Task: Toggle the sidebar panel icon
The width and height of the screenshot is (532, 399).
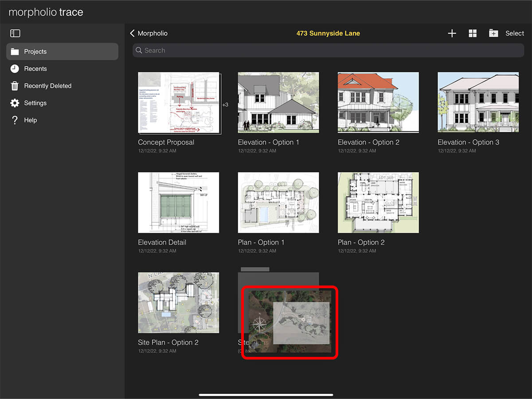Action: tap(15, 33)
